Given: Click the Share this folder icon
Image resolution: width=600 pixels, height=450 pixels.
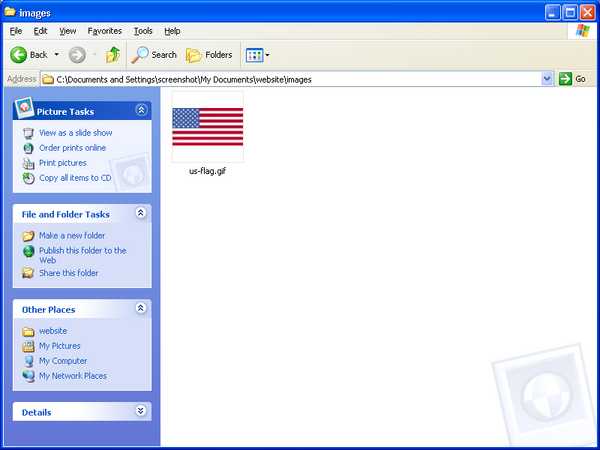Looking at the screenshot, I should [28, 273].
